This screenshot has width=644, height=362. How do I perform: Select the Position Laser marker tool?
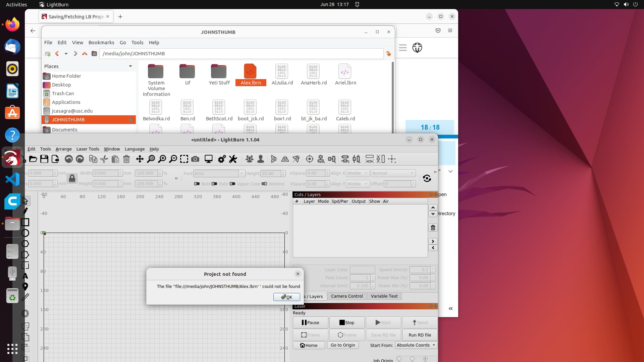pyautogui.click(x=25, y=287)
